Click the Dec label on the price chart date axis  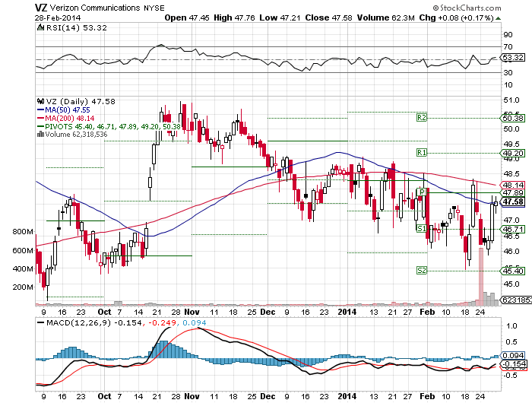click(268, 312)
